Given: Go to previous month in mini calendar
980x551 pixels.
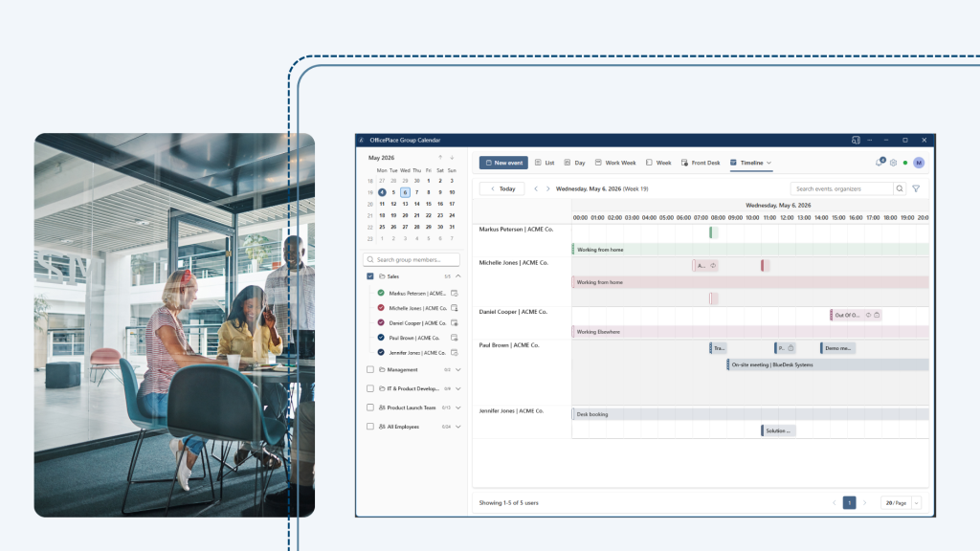Looking at the screenshot, I should click(x=440, y=158).
